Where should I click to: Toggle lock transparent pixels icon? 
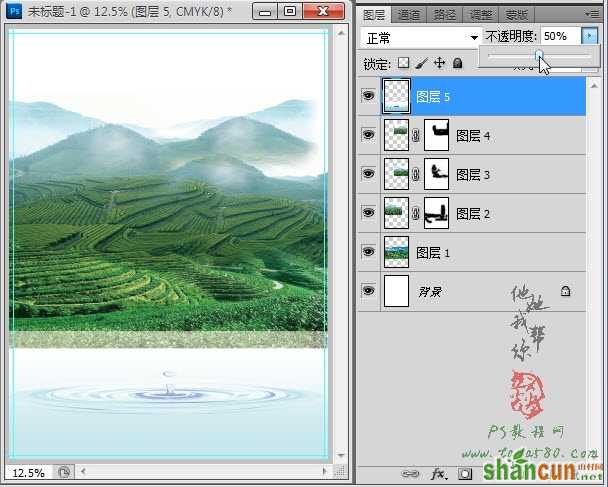point(404,63)
